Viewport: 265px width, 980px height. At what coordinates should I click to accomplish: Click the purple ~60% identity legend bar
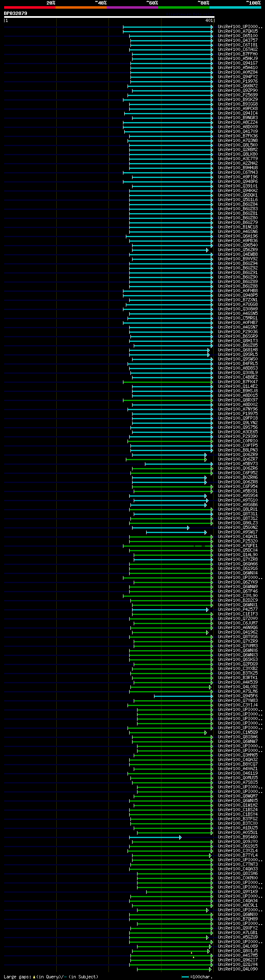(x=132, y=7)
